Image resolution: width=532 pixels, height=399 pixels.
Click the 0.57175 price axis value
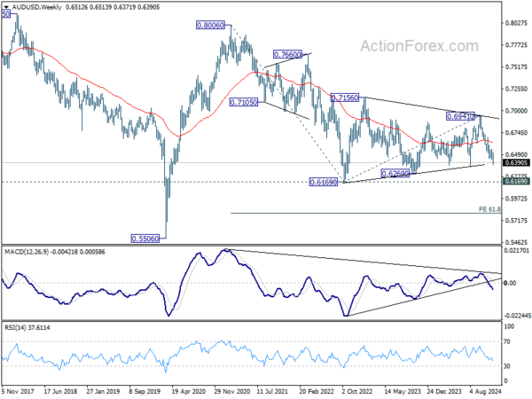pyautogui.click(x=516, y=221)
